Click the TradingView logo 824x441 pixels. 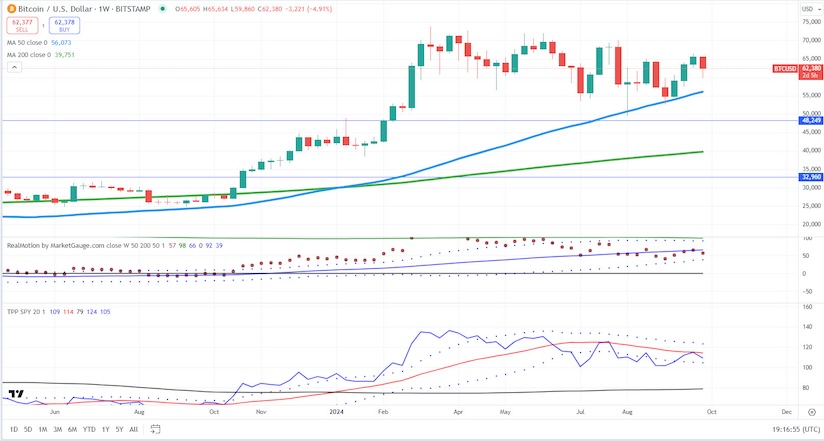(16, 393)
